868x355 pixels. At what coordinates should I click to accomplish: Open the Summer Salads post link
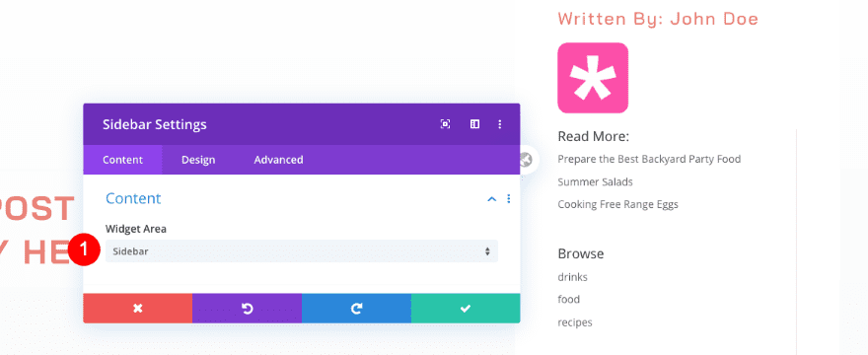coord(595,181)
